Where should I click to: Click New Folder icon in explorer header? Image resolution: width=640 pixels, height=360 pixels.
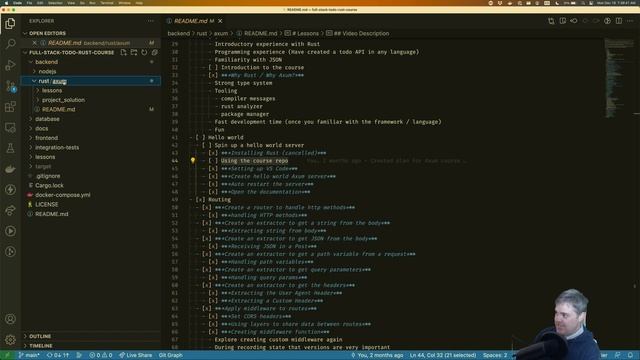[x=134, y=52]
